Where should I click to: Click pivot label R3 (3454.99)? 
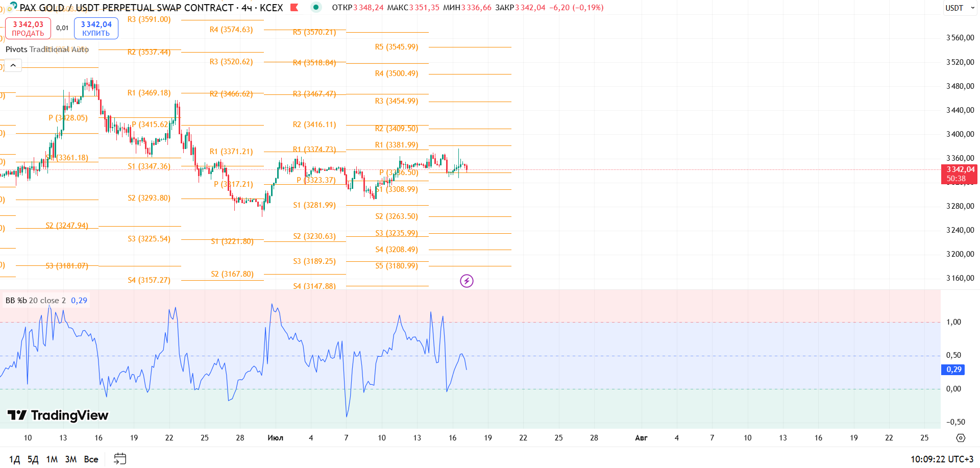(x=397, y=101)
